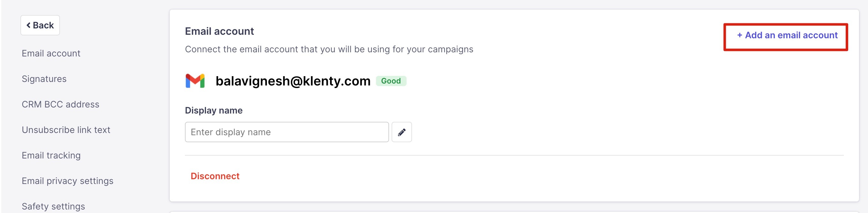This screenshot has width=868, height=213.
Task: Focus the Enter display name field
Action: click(x=286, y=132)
